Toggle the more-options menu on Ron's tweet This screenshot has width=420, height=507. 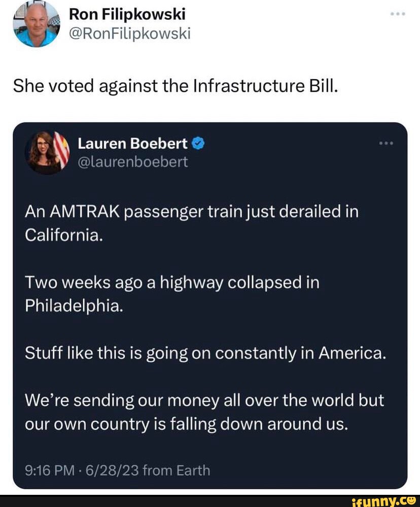click(x=399, y=14)
